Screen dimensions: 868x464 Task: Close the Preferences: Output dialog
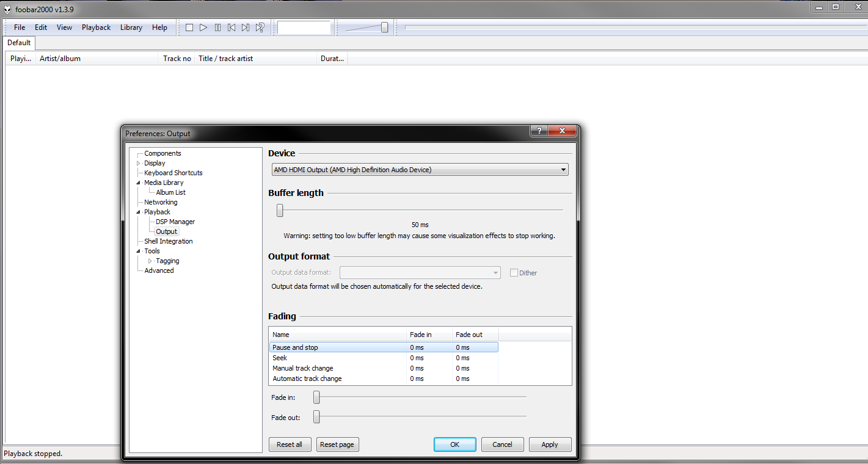(x=562, y=131)
